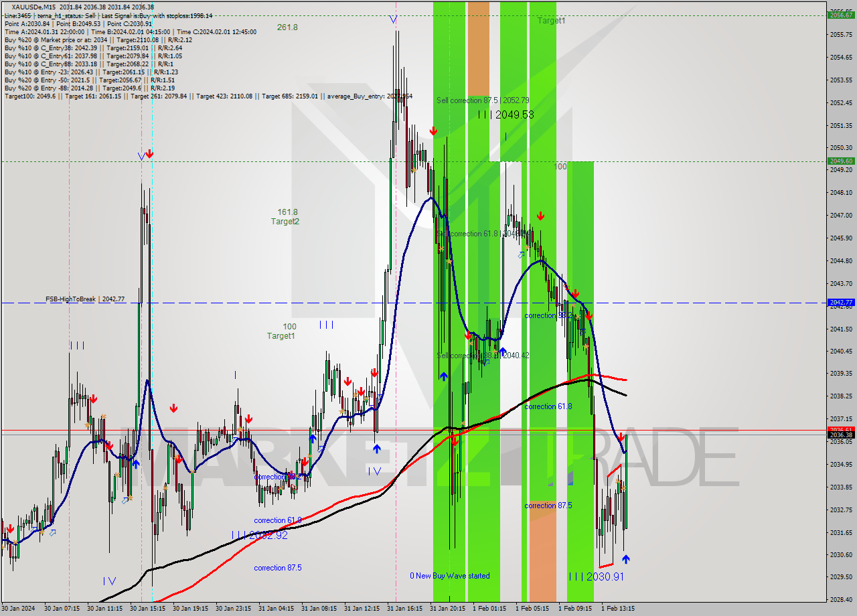
Task: Select the Buy %20 @ Entry -88: 2014.28 line
Action: pos(89,88)
